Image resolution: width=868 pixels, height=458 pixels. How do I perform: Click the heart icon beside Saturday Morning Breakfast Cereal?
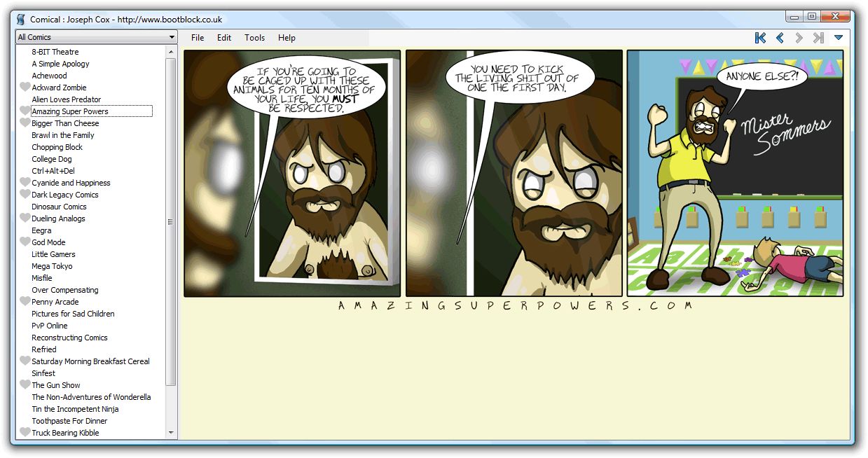(25, 361)
